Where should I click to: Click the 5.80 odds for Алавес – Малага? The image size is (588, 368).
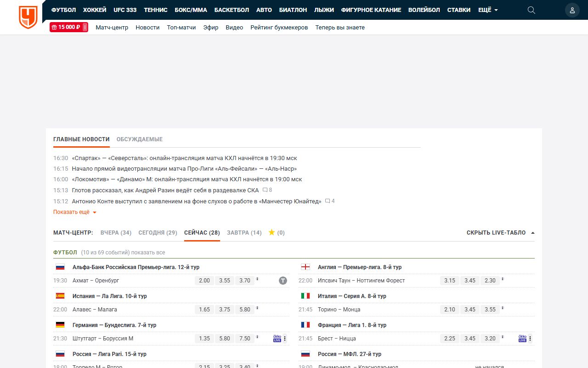click(x=245, y=309)
